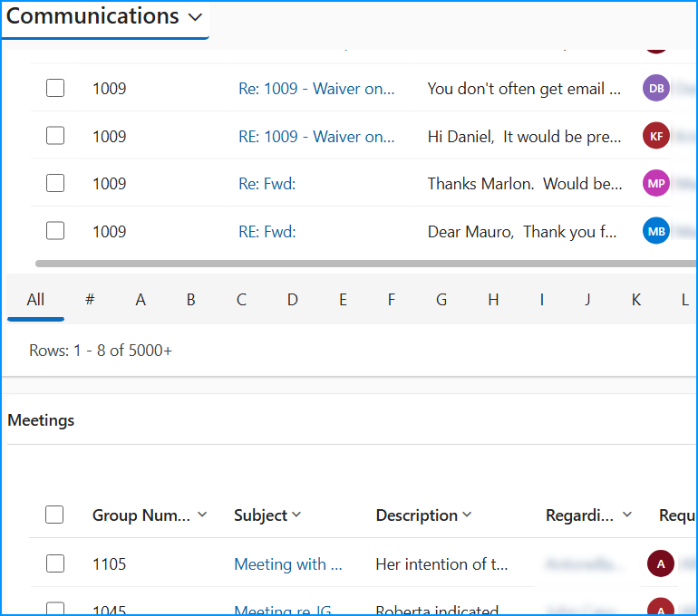Image resolution: width=698 pixels, height=616 pixels.
Task: Click the MP avatar icon
Action: (x=656, y=183)
